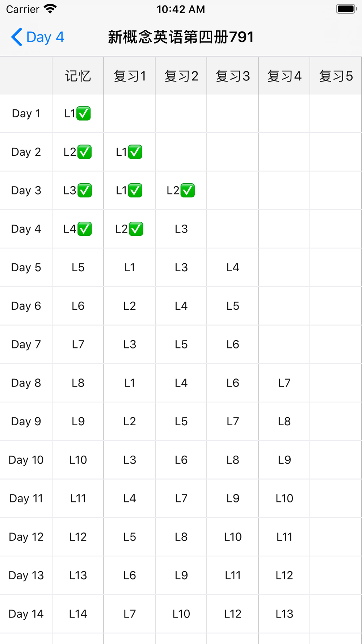Tap the battery indicator icon

point(346,9)
